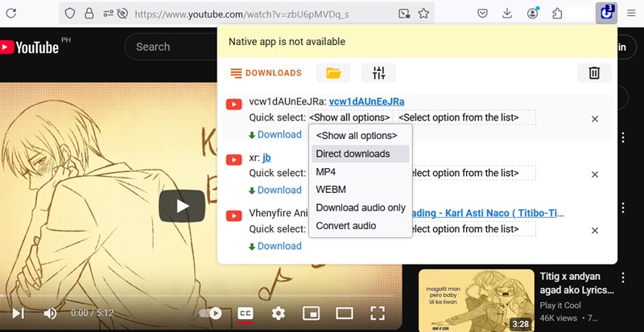
Task: Click the red YouTube icon beside Vhenyfire Ani
Action: pyautogui.click(x=233, y=216)
